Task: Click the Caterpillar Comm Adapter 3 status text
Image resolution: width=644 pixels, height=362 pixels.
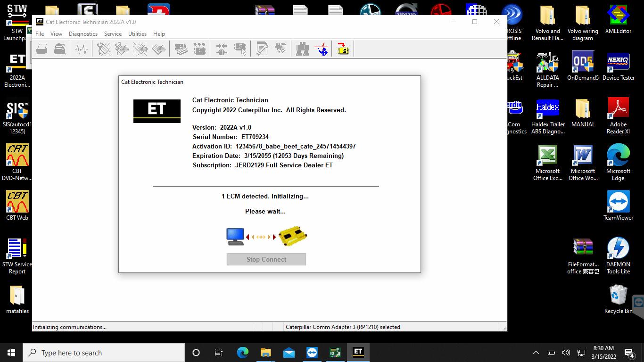Action: (x=343, y=327)
